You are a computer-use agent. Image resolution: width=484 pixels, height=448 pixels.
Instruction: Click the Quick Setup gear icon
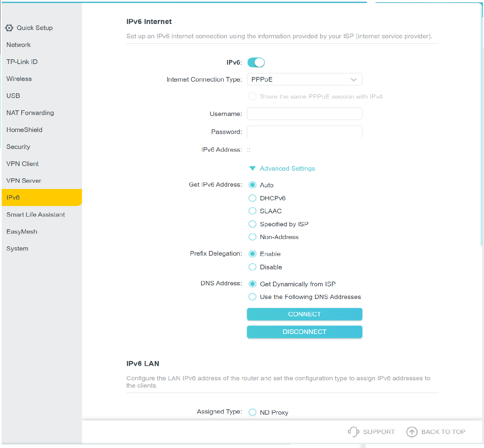9,28
